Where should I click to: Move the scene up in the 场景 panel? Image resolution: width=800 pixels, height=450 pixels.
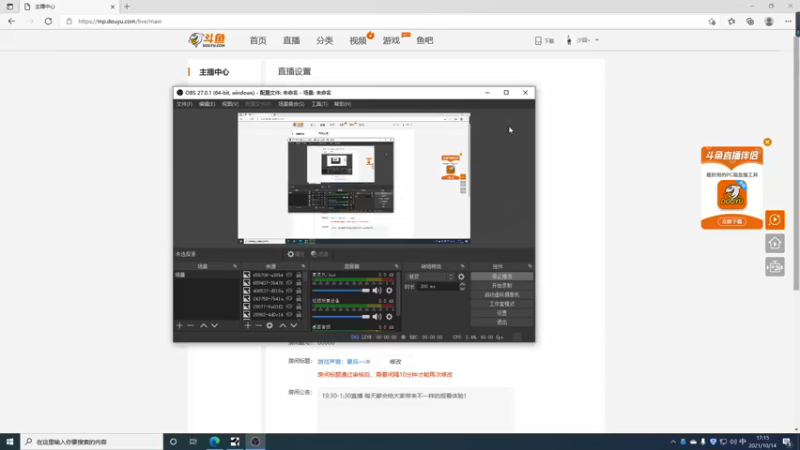[x=204, y=326]
